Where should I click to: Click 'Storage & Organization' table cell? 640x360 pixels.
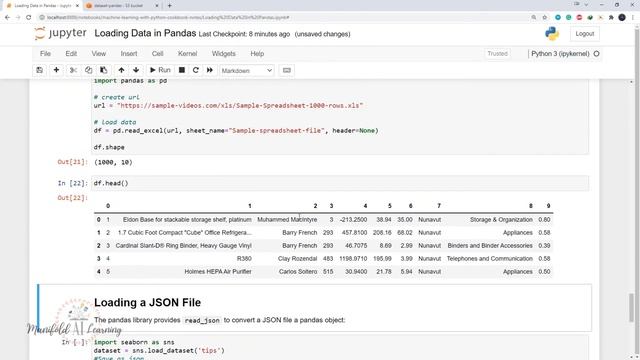point(501,220)
